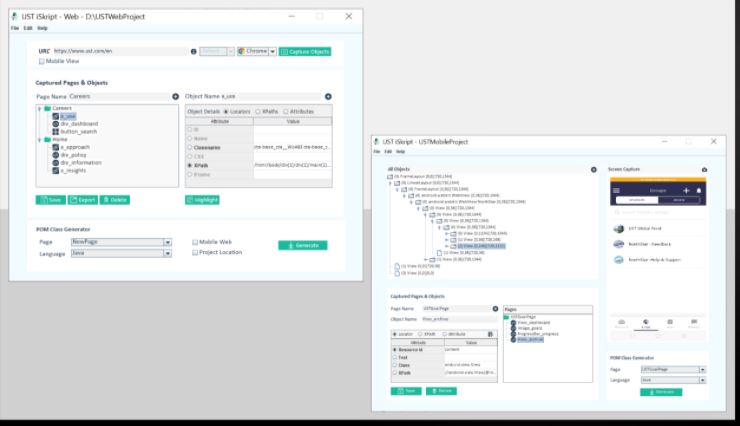
Task: Open the File menu in the Mobile window
Action: click(x=377, y=152)
